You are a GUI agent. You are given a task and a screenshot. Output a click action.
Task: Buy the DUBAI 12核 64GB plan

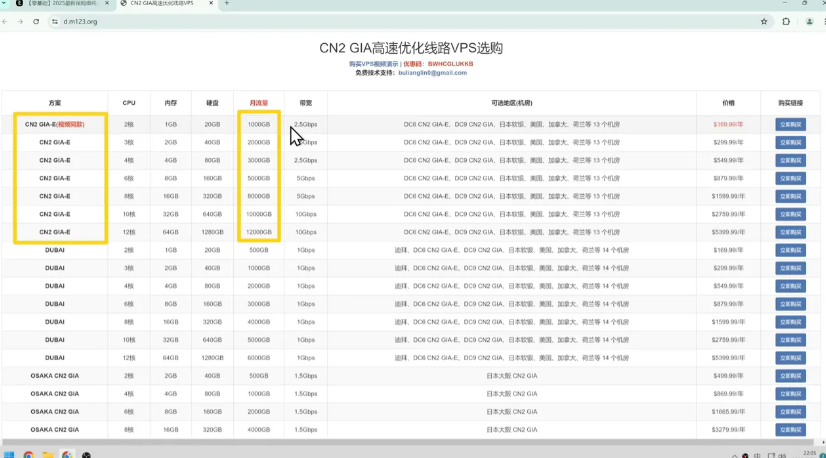pyautogui.click(x=790, y=358)
